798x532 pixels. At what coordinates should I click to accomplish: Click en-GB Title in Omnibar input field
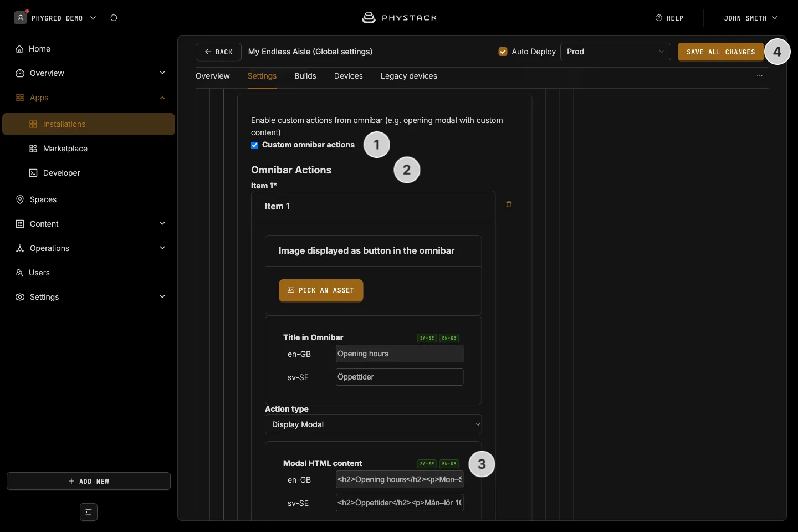click(x=400, y=354)
